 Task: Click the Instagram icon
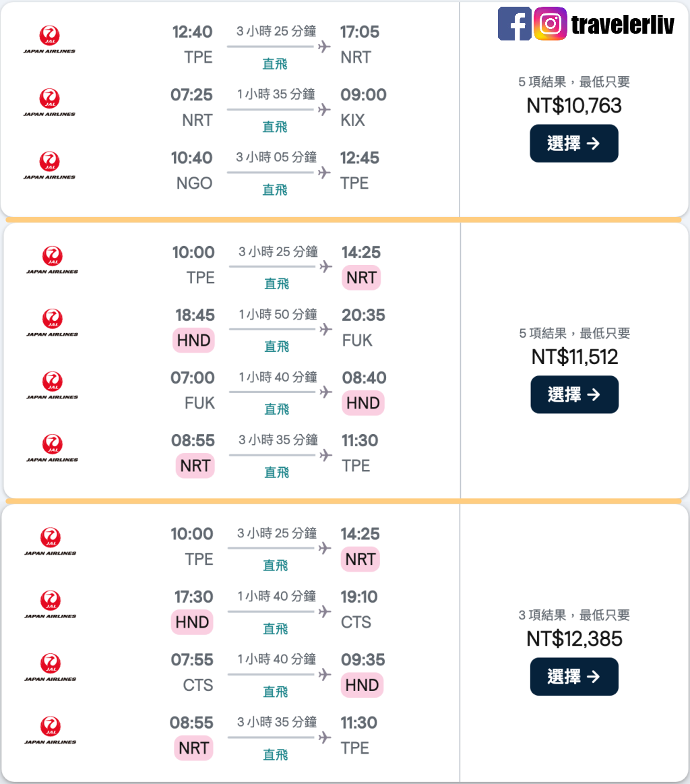[550, 24]
